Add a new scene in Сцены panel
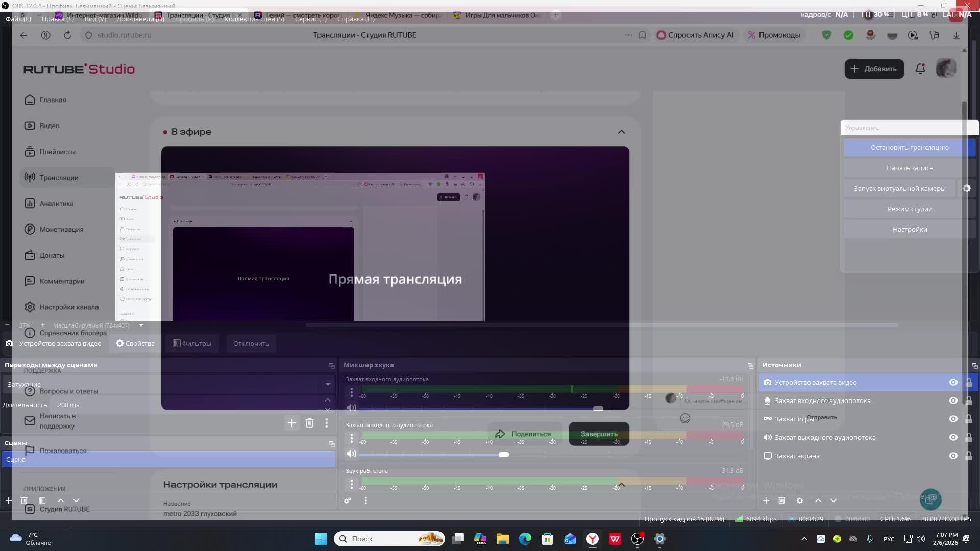Viewport: 980px width, 551px height. point(9,500)
